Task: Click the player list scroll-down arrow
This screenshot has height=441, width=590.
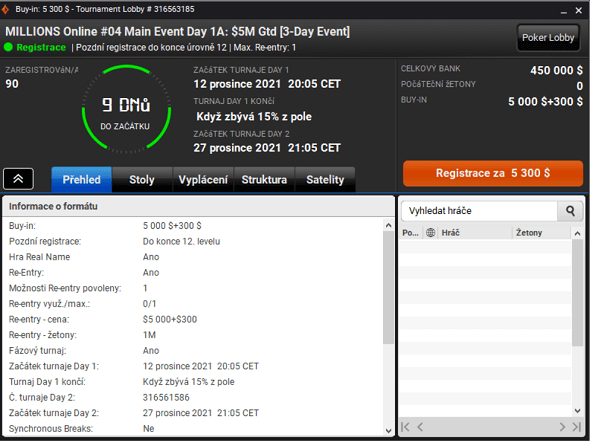Action: [x=578, y=411]
